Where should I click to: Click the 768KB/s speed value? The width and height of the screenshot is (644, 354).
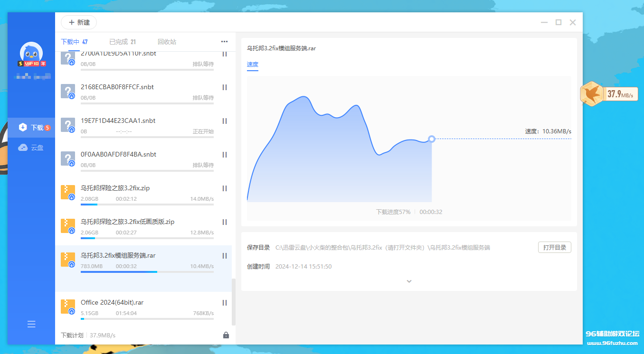click(x=203, y=314)
